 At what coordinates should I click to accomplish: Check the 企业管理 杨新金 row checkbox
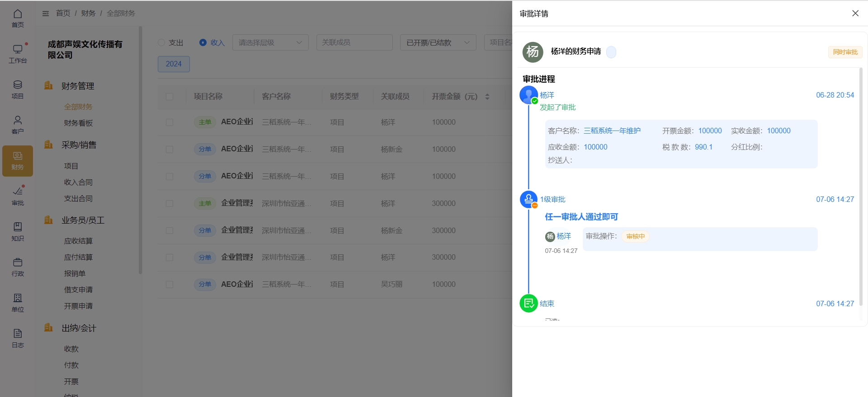point(170,231)
